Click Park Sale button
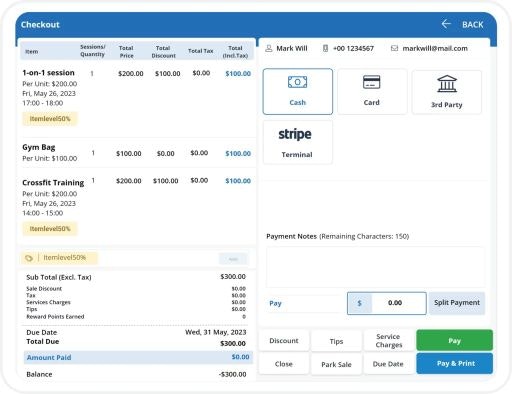Image resolution: width=512 pixels, height=394 pixels. [336, 364]
